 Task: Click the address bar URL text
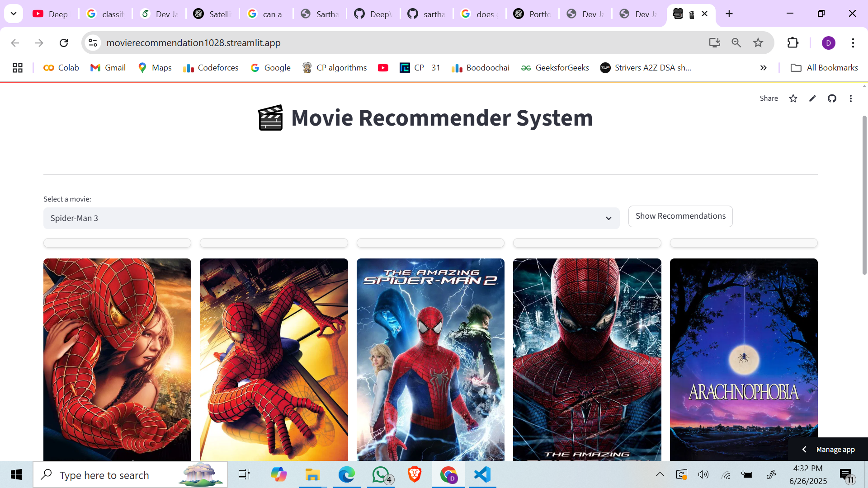click(193, 42)
